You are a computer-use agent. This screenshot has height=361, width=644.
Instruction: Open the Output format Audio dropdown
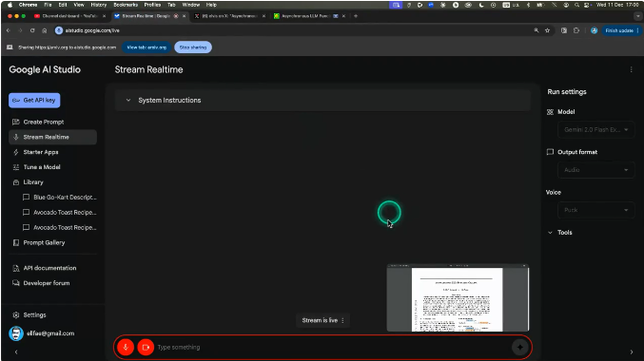[595, 170]
